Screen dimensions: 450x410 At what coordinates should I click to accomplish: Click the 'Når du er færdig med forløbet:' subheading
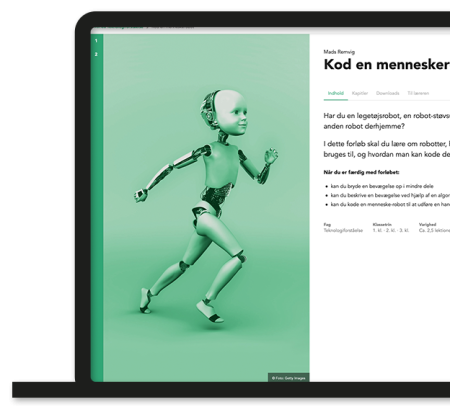point(361,172)
